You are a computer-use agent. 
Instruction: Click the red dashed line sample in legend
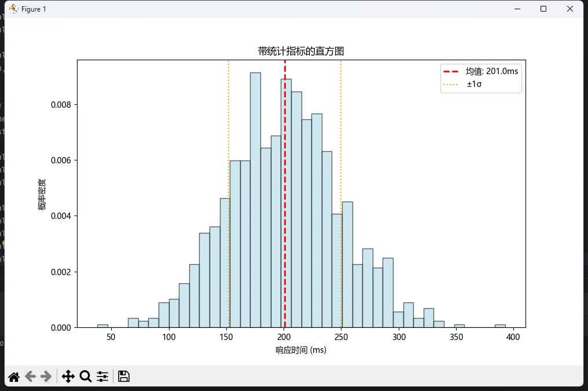click(x=452, y=71)
